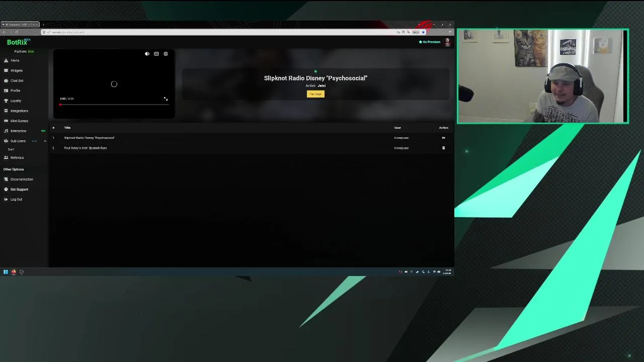This screenshot has width=644, height=362.
Task: Open the user profile avatar menu
Action: coord(447,42)
